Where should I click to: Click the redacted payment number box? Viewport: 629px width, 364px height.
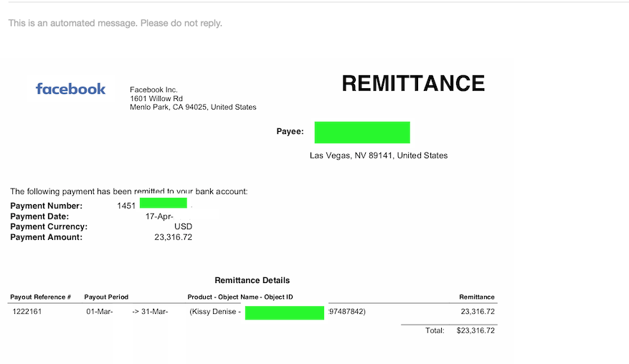click(164, 203)
